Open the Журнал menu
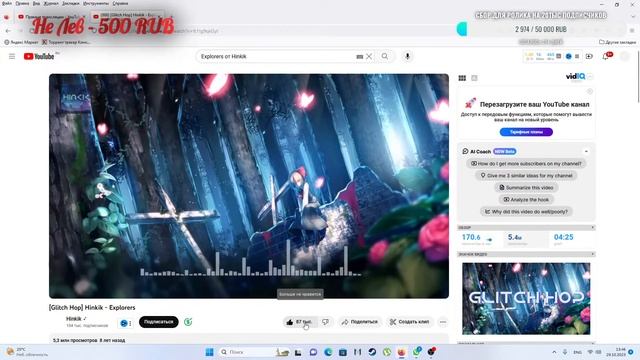The width and height of the screenshot is (640, 360). 51,3
